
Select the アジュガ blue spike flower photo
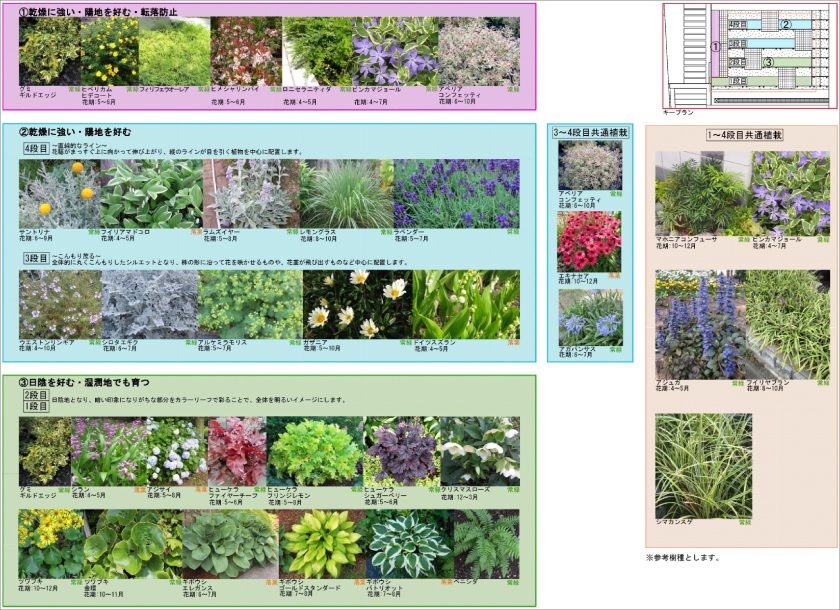pyautogui.click(x=700, y=325)
